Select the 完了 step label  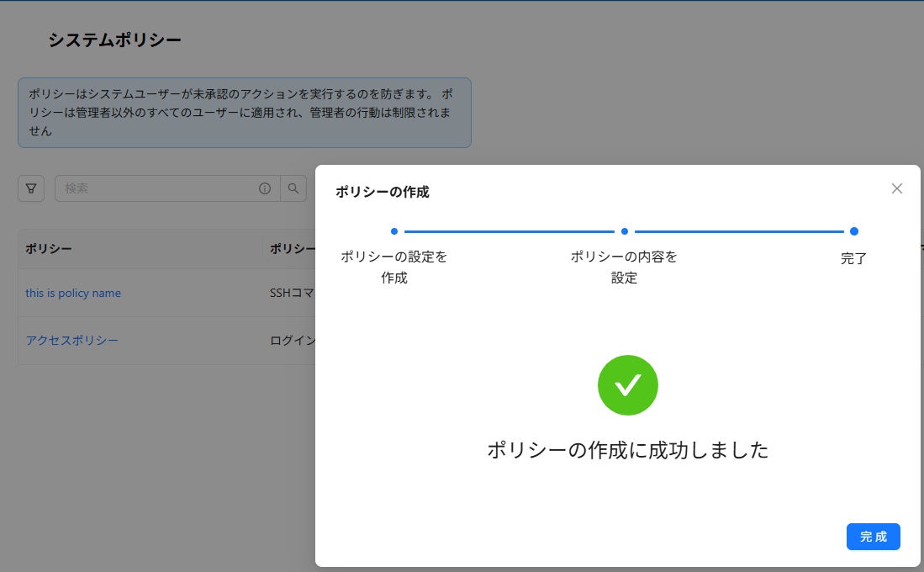[x=853, y=258]
